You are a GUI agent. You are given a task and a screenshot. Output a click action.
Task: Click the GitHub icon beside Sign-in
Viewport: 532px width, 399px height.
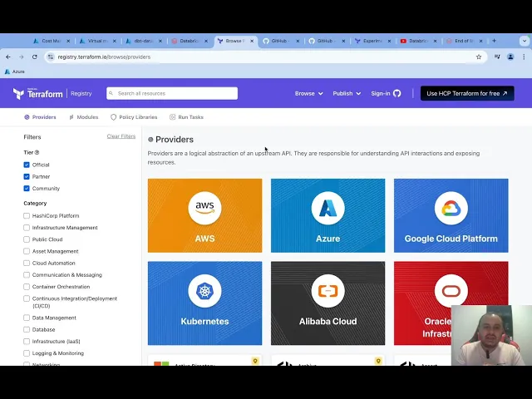click(397, 93)
